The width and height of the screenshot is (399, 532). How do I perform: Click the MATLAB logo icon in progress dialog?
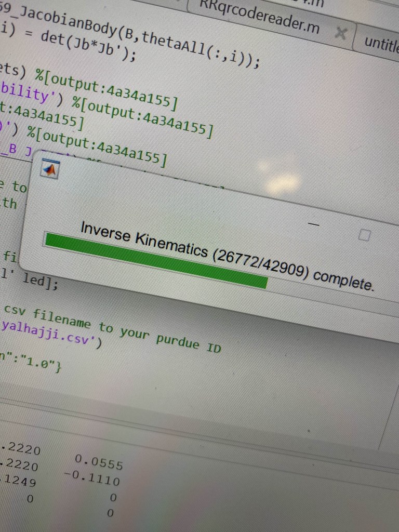pos(50,169)
